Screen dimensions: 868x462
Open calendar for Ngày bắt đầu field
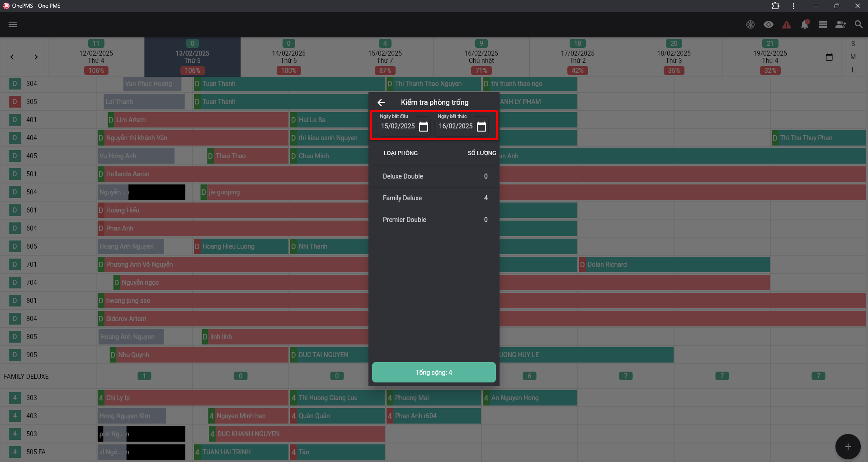[424, 127]
